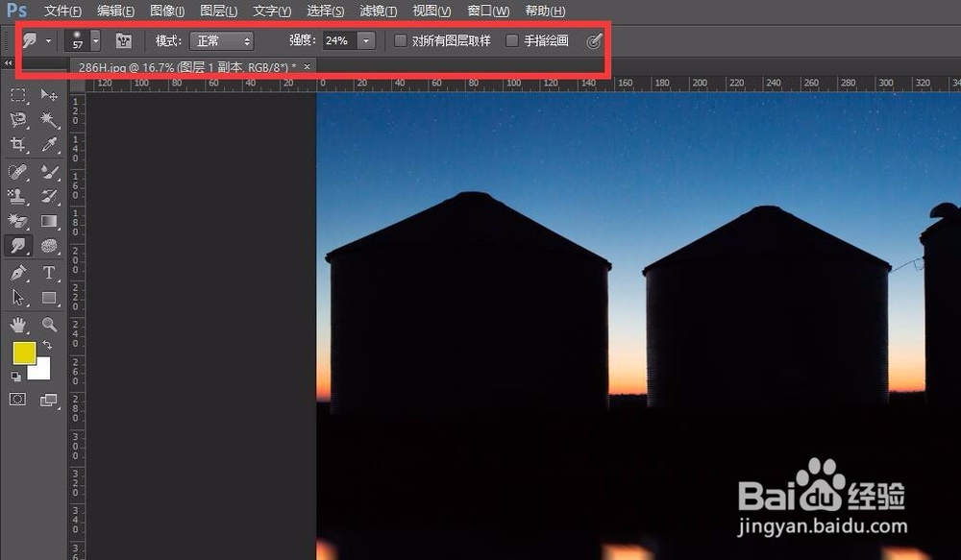
Task: Select the Crop tool
Action: point(17,145)
